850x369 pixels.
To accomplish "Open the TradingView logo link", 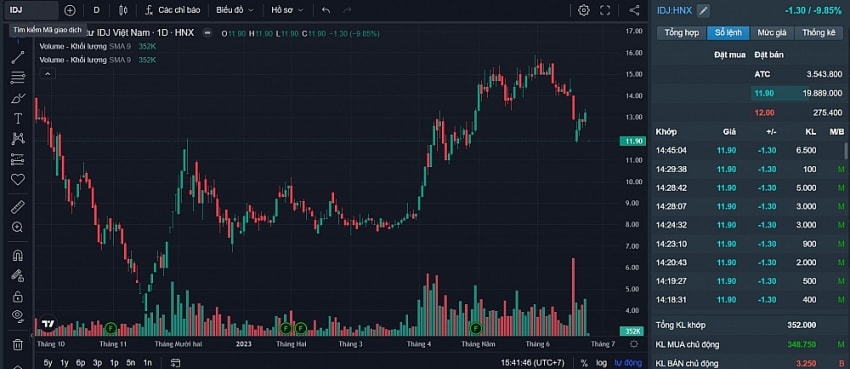I will 48,323.
